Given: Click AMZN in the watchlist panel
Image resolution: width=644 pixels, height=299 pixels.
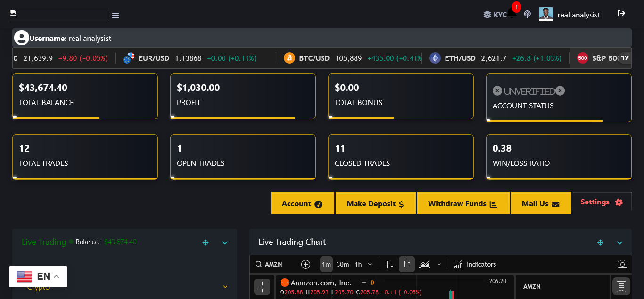Looking at the screenshot, I should tap(532, 286).
